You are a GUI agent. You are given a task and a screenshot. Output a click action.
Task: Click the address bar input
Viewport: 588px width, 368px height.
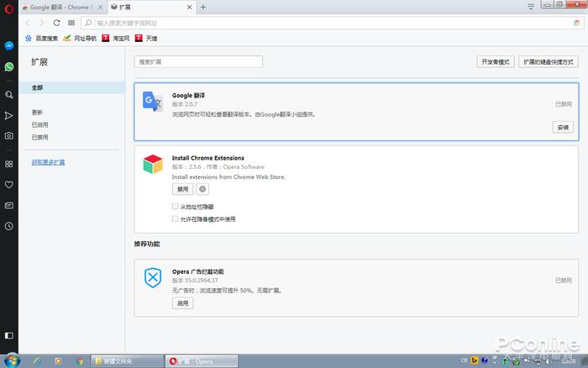[333, 23]
